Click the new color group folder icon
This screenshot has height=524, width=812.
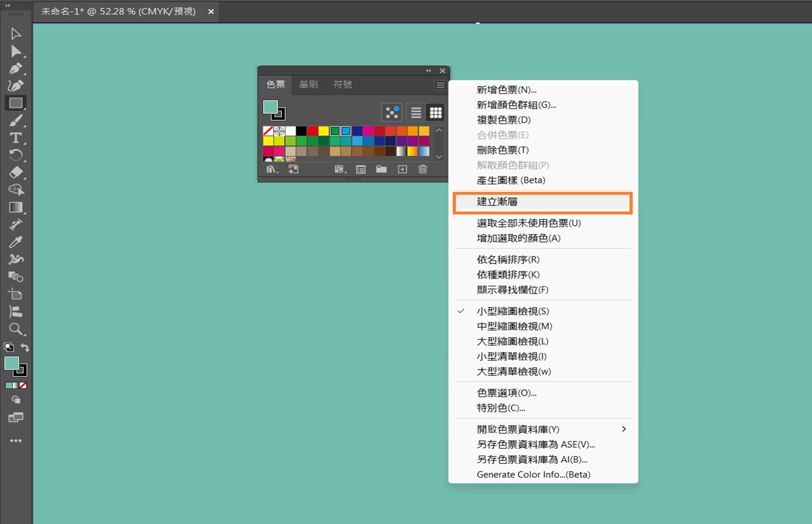381,169
